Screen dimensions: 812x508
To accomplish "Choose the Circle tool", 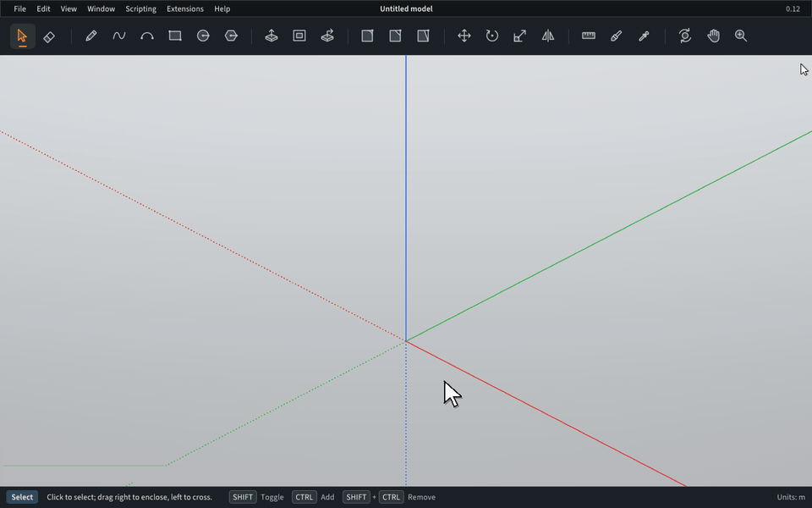I will coord(203,36).
